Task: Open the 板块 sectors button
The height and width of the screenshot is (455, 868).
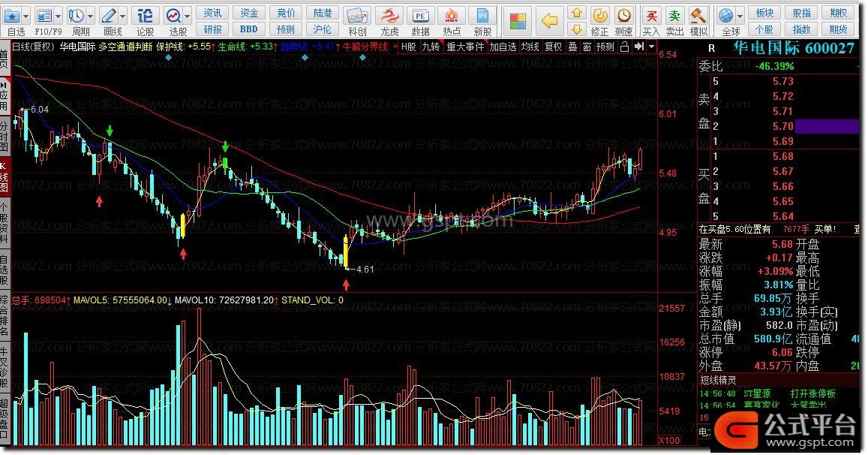Action: [x=764, y=13]
